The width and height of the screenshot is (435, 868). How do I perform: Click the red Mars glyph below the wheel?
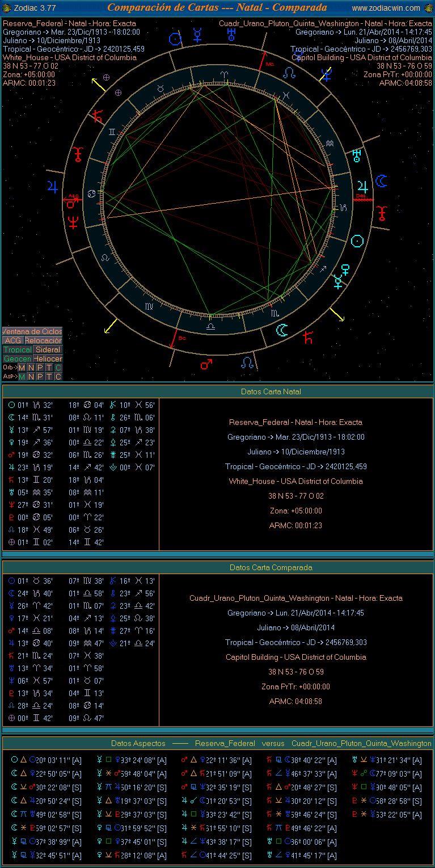pyautogui.click(x=206, y=364)
